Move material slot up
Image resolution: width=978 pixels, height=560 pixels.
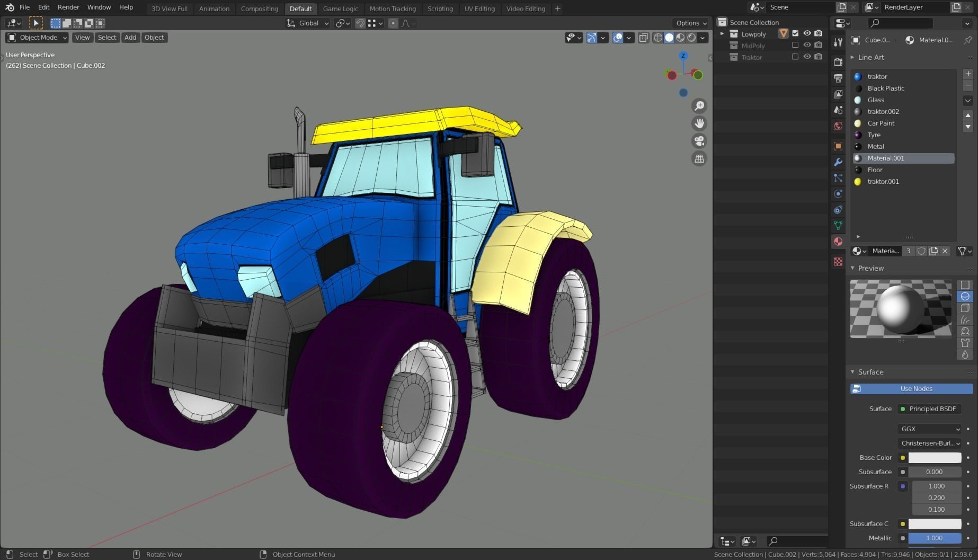coord(968,115)
